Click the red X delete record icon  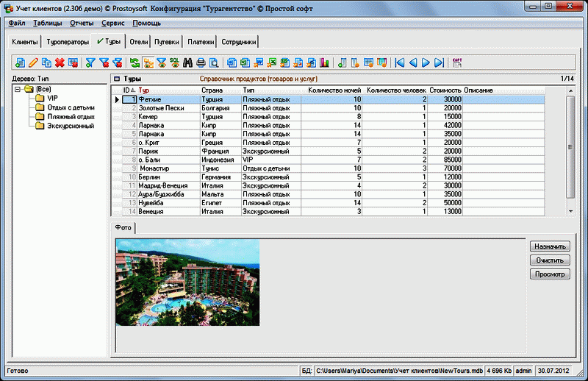point(60,63)
